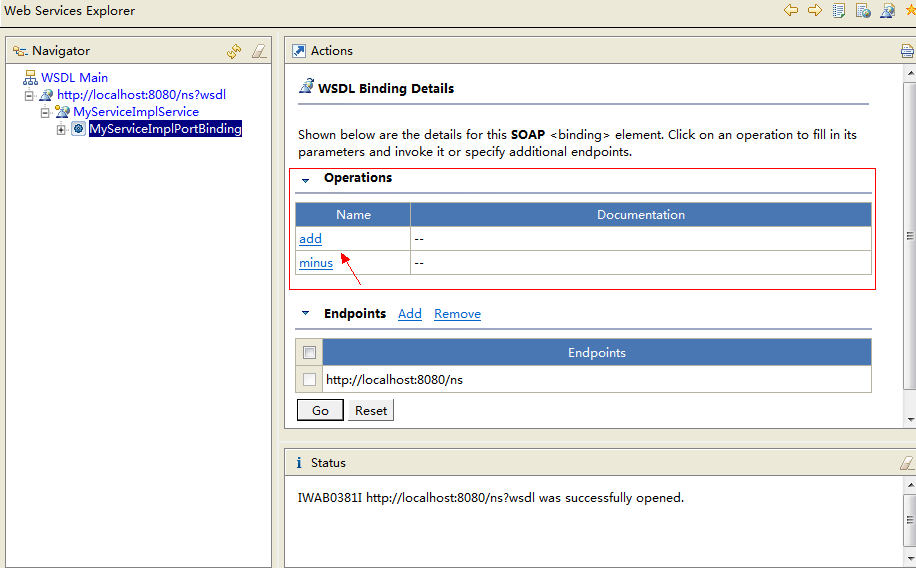Click the Endpoints Add link
The height and width of the screenshot is (568, 916).
pos(410,314)
